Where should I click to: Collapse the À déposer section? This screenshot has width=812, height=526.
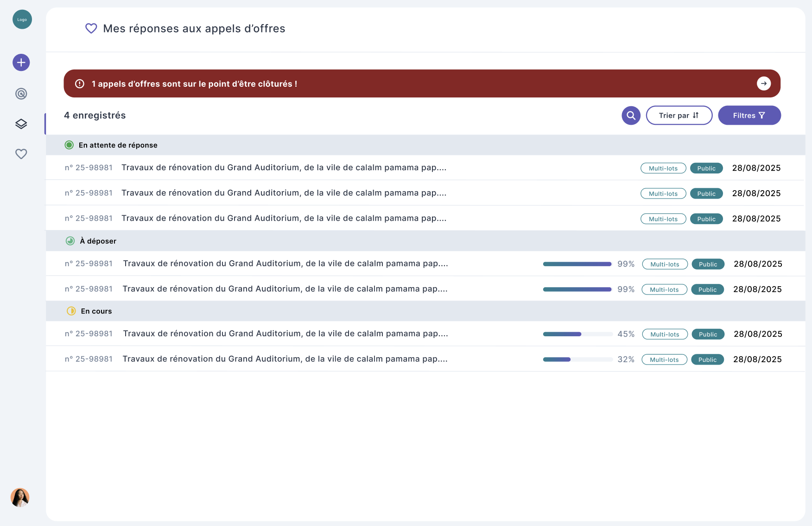point(98,241)
